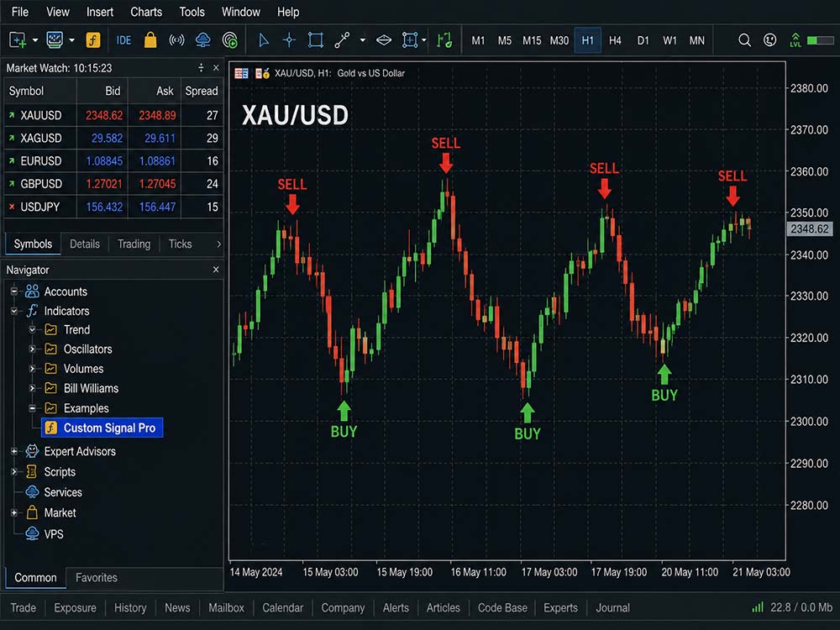Open the Tools menu

192,12
